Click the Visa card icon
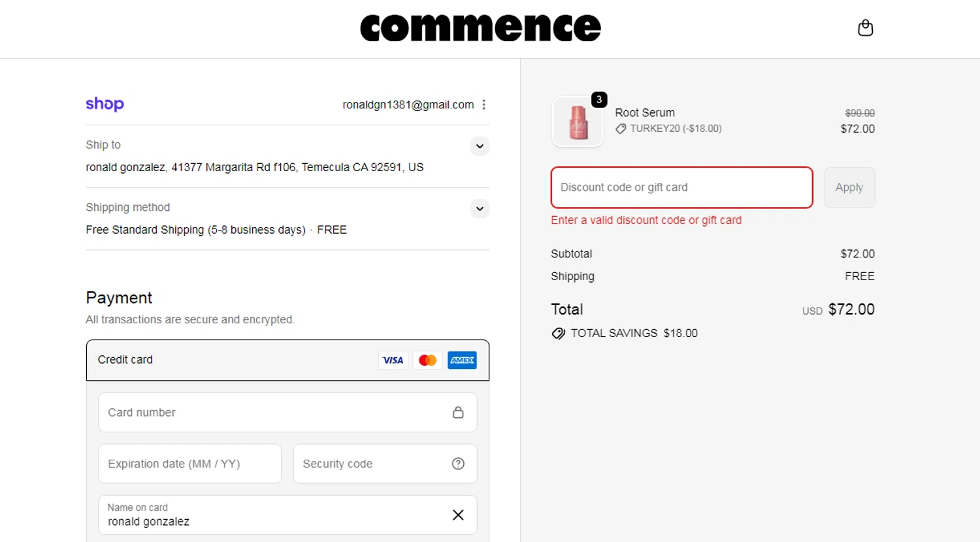 coord(393,360)
